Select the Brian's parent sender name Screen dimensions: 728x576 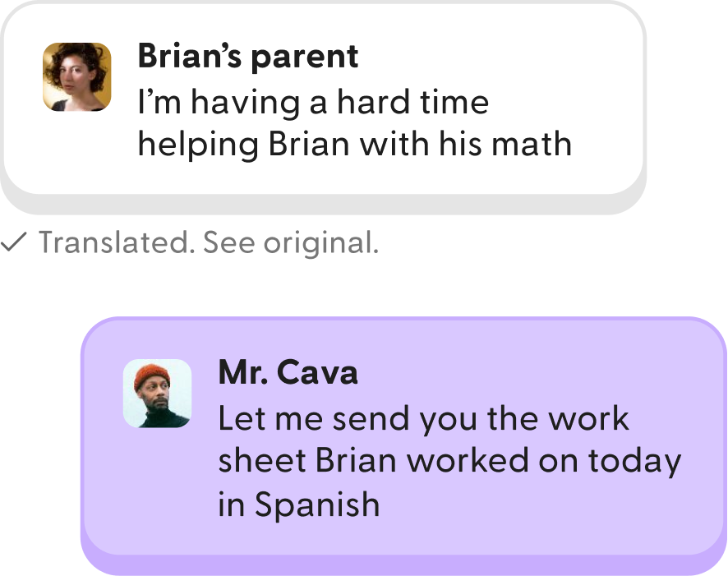click(x=247, y=56)
